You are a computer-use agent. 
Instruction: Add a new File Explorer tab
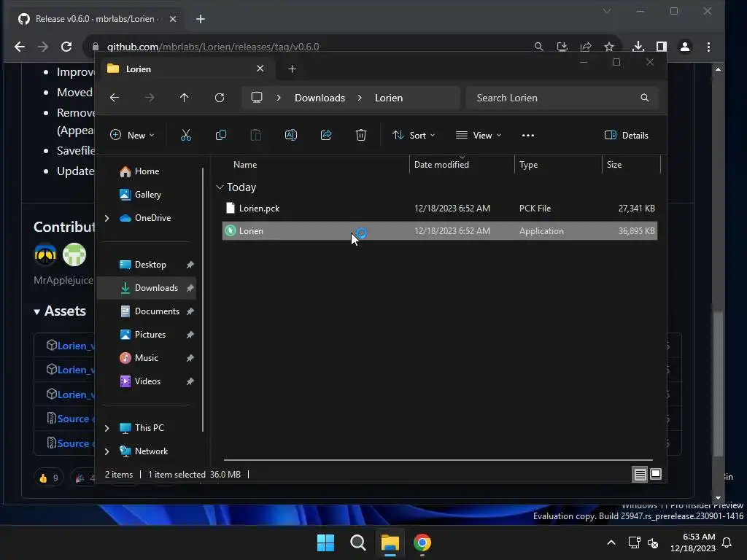[x=292, y=69]
